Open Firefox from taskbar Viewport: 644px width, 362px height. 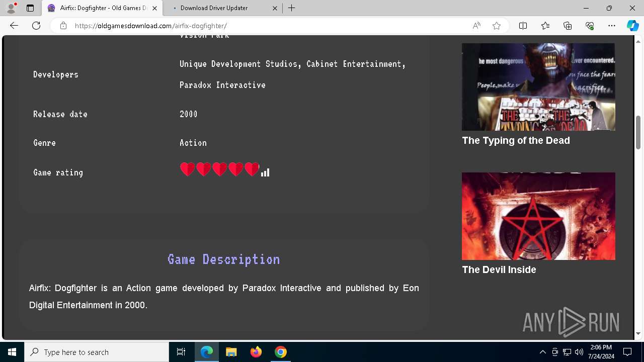256,352
